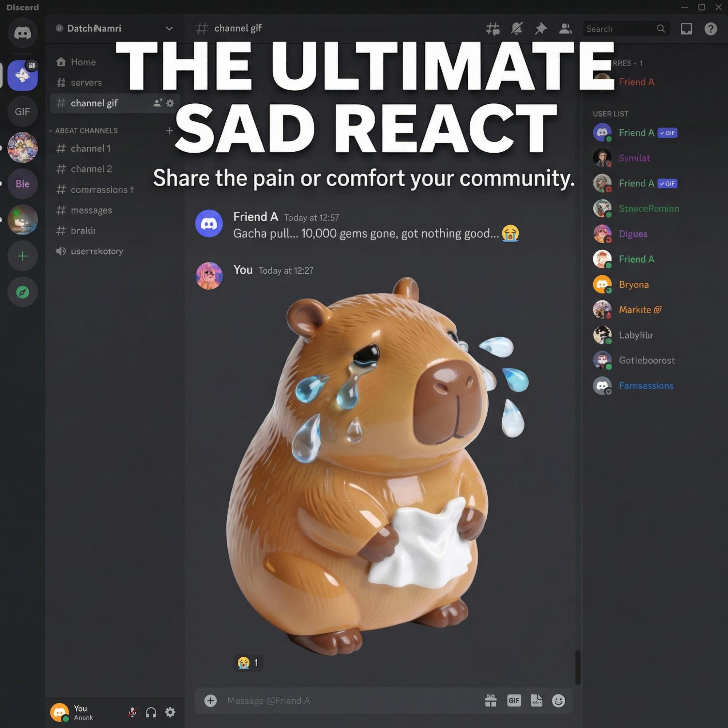The height and width of the screenshot is (728, 728).
Task: Toggle member list visibility icon
Action: [x=565, y=29]
